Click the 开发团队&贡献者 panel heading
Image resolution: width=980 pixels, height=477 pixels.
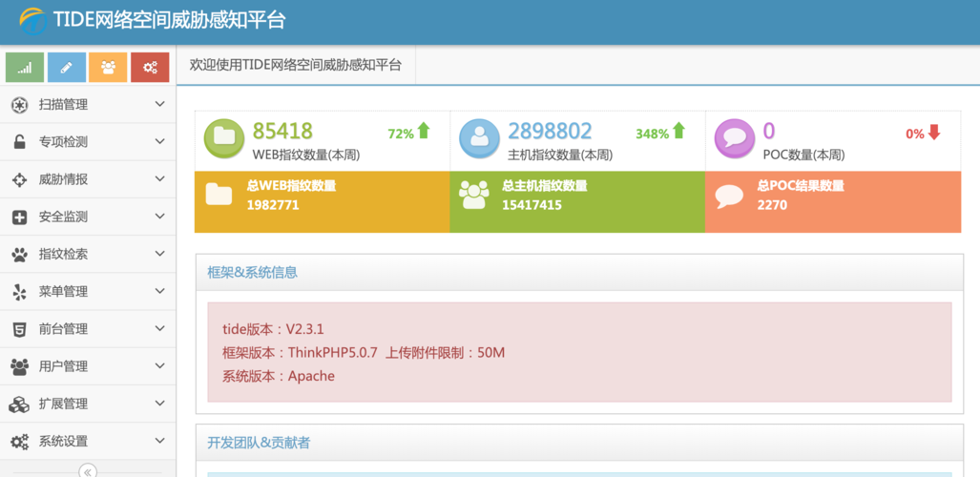[x=259, y=444]
